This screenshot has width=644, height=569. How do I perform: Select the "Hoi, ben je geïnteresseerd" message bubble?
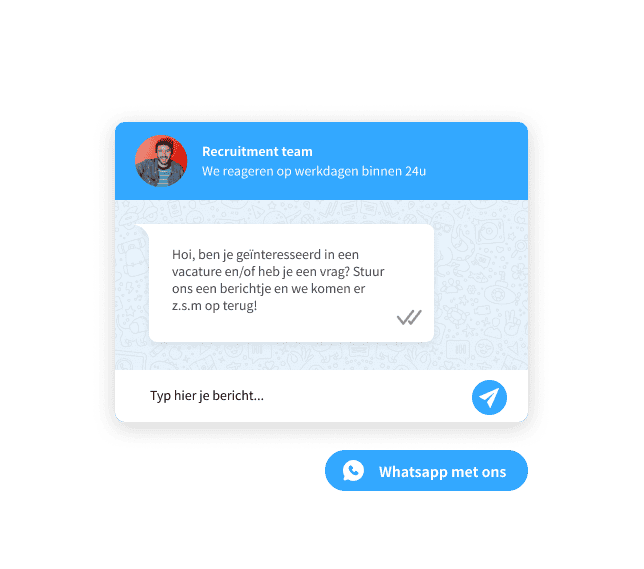[291, 283]
